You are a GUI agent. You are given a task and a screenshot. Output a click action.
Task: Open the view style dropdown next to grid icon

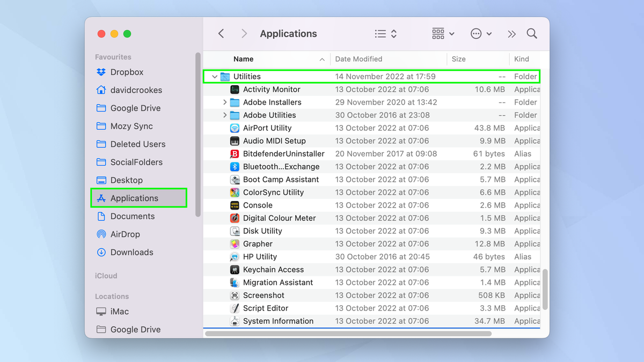(451, 33)
